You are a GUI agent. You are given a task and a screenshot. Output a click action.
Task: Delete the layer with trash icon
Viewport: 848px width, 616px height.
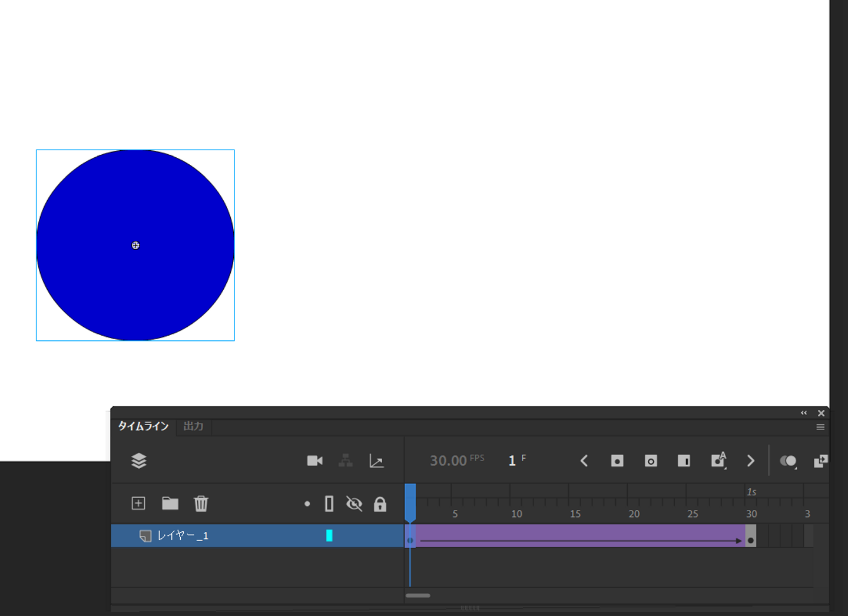click(x=201, y=504)
